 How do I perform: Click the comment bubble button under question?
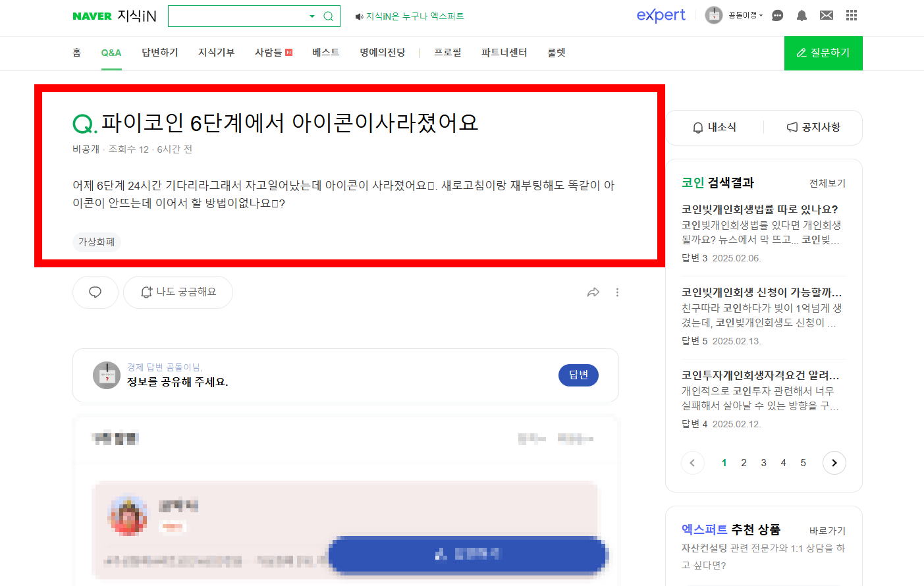(95, 292)
